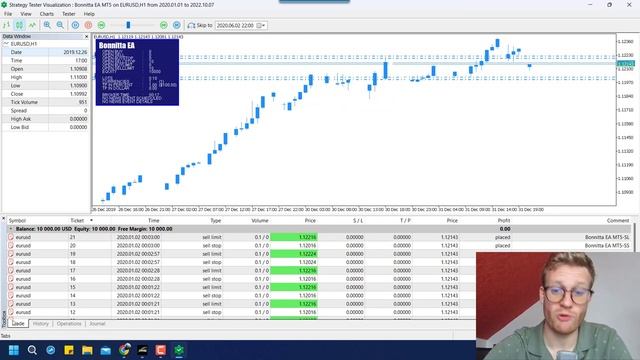Click the green fast-forward button right of slider
This screenshot has width=640, height=360.
coord(164,25)
